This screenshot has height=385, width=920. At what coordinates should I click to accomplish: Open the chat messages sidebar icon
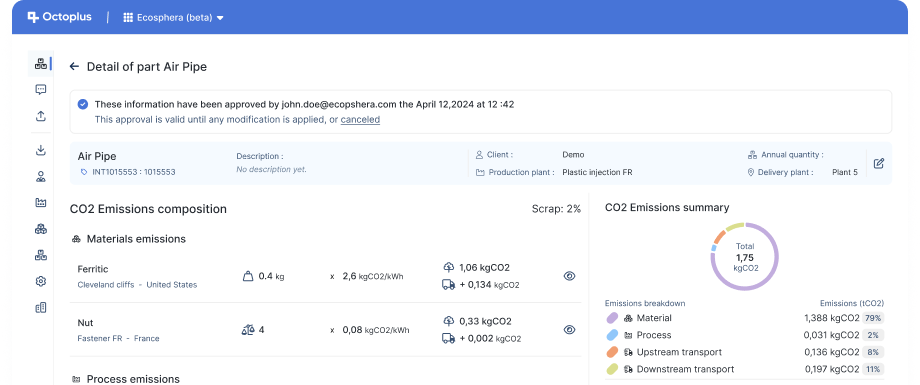pos(40,90)
